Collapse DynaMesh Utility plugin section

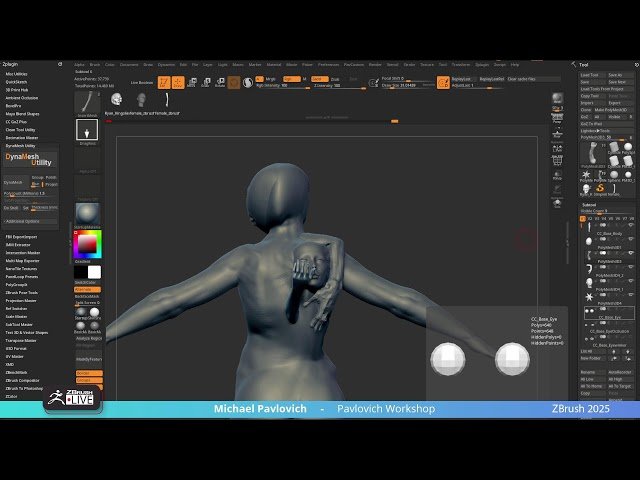pyautogui.click(x=20, y=146)
